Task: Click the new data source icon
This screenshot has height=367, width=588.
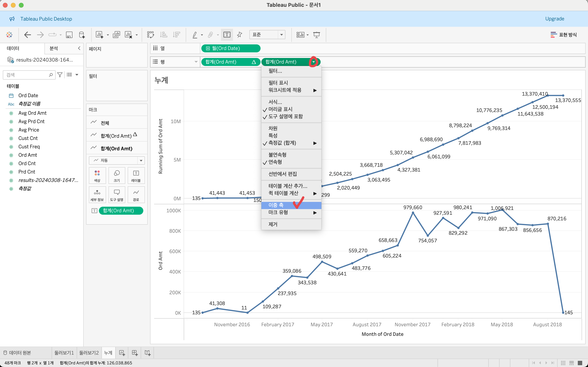Action: click(x=82, y=35)
